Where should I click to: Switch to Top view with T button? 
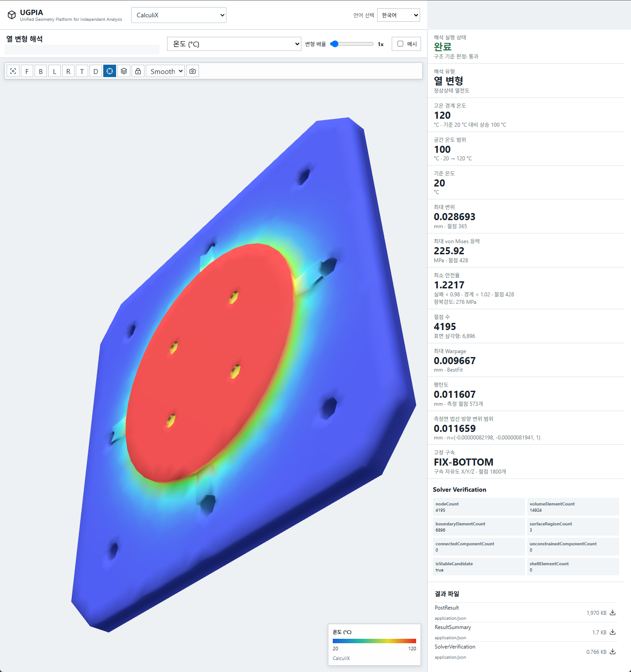coord(82,71)
